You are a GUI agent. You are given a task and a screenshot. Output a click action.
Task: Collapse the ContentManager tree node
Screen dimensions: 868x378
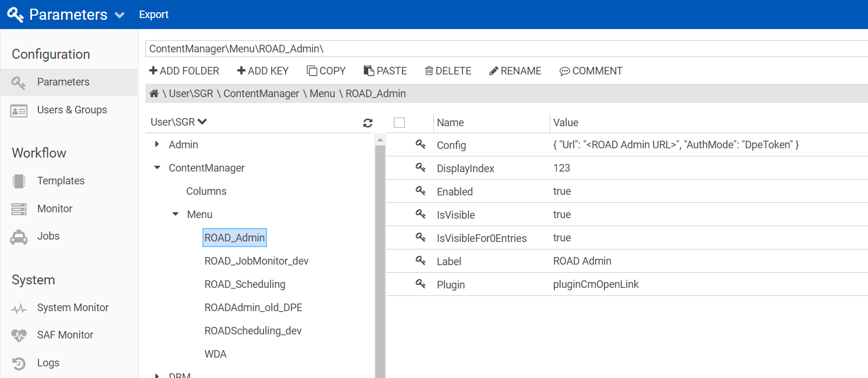point(157,168)
